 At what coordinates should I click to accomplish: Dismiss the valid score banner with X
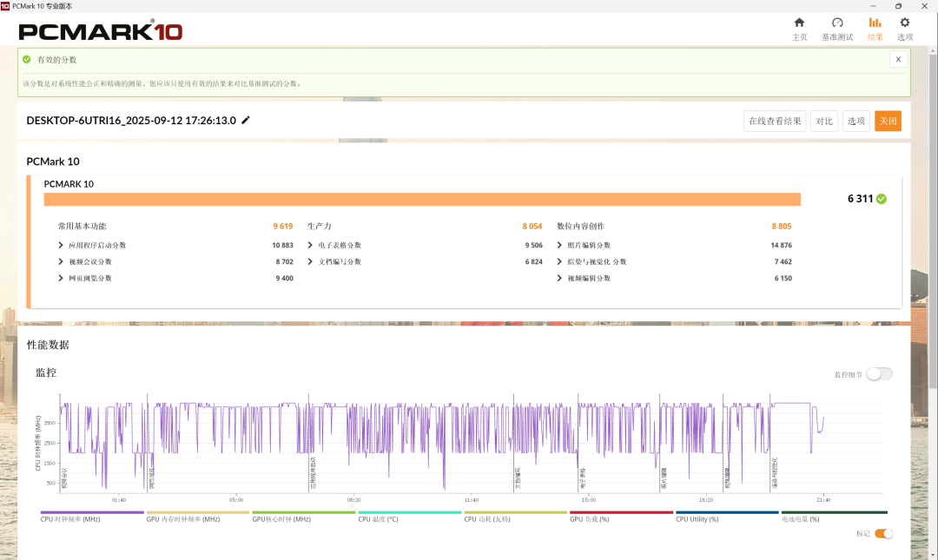pyautogui.click(x=898, y=59)
